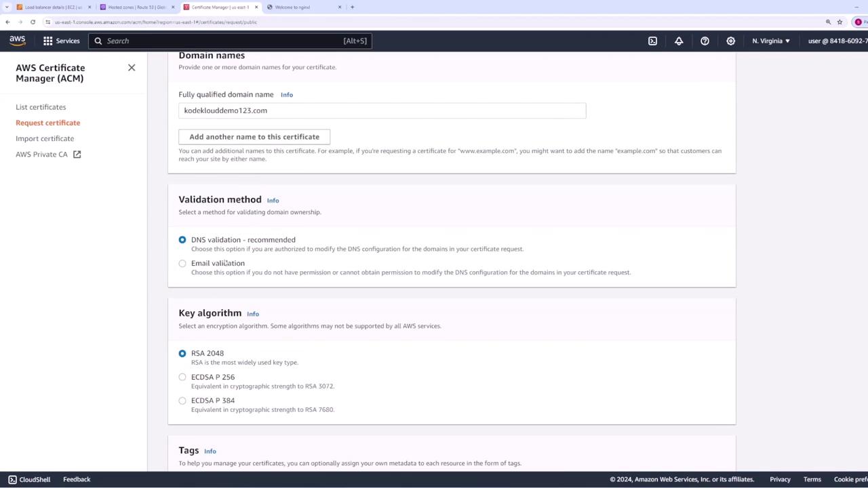Open the user account menu
Image resolution: width=868 pixels, height=488 pixels.
tap(837, 41)
